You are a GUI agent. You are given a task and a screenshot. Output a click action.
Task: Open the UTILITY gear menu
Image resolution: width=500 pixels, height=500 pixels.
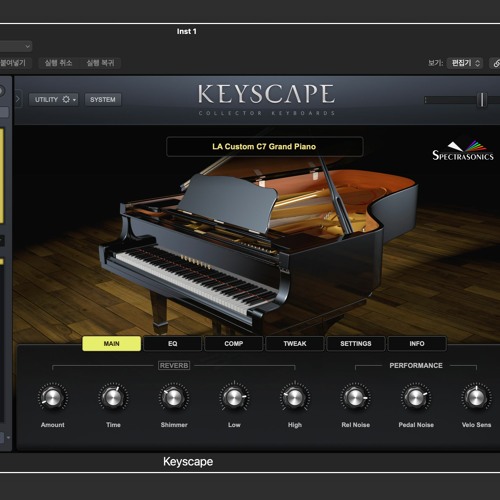54,99
